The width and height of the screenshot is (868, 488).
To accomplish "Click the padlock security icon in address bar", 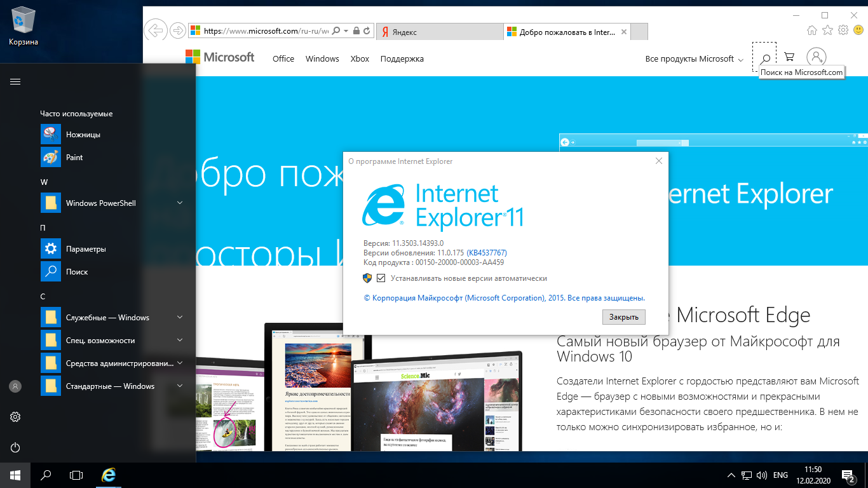I will point(356,30).
